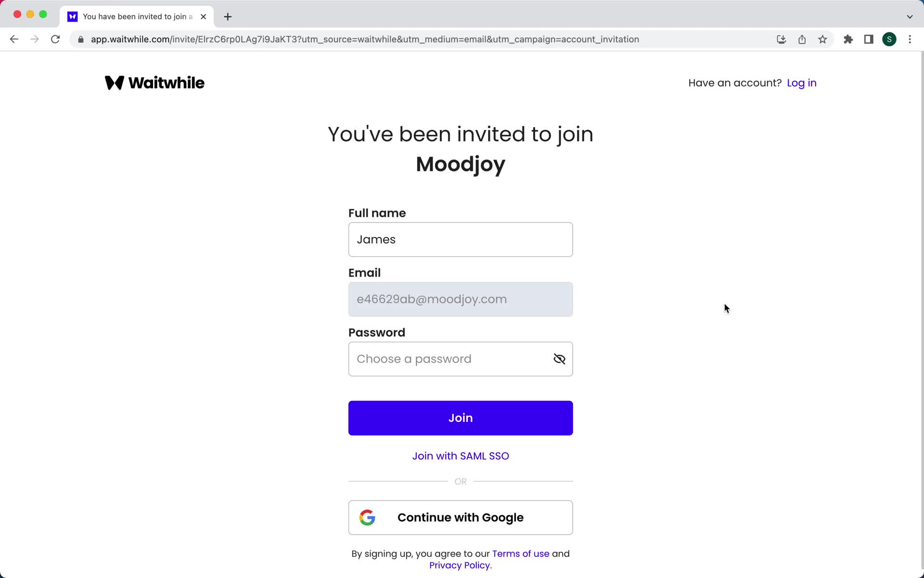Click the browser profile avatar icon
924x578 pixels.
(x=889, y=39)
